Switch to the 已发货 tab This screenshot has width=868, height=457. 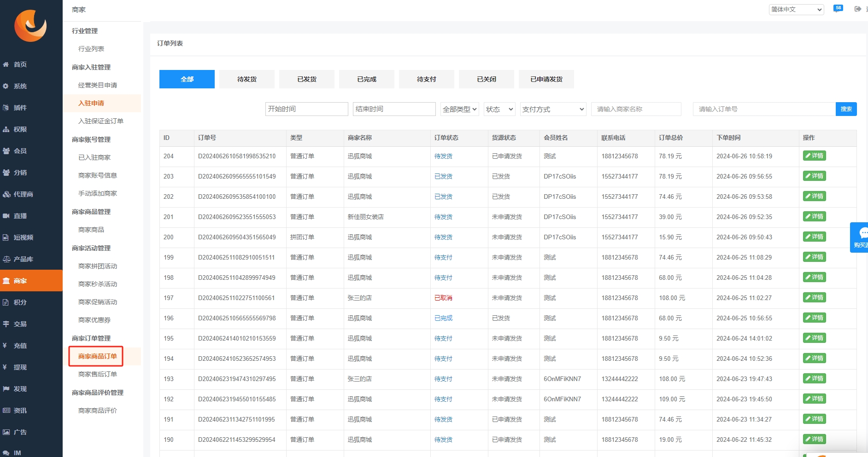point(307,79)
